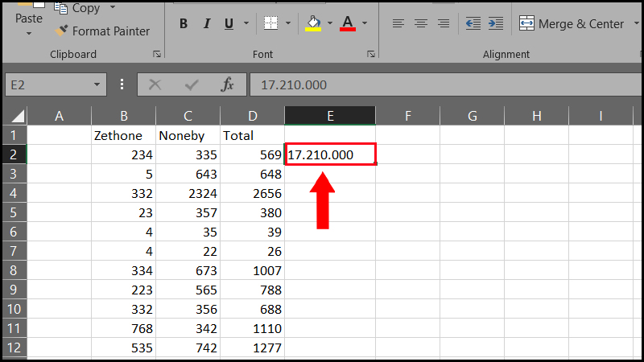Select column H header
Viewport: 644px width, 362px height.
click(x=536, y=116)
